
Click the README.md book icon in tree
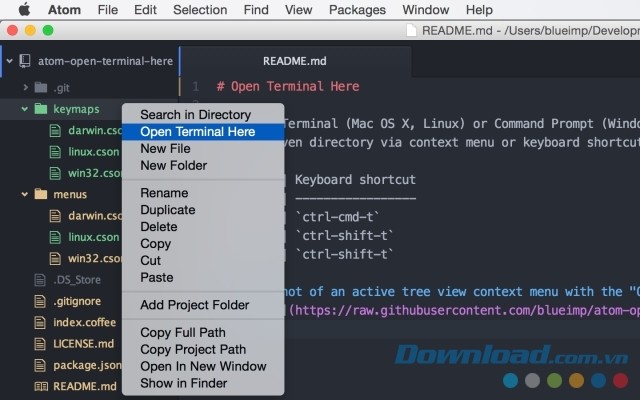(x=40, y=385)
